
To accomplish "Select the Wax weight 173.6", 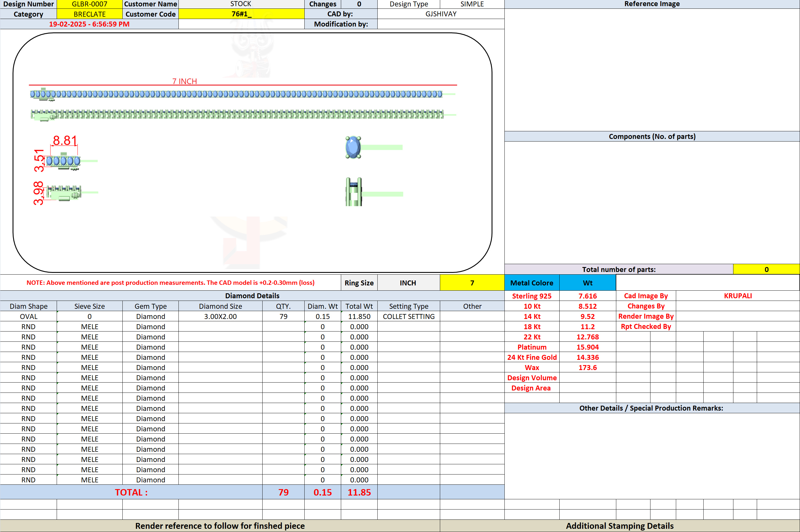I will coord(587,367).
